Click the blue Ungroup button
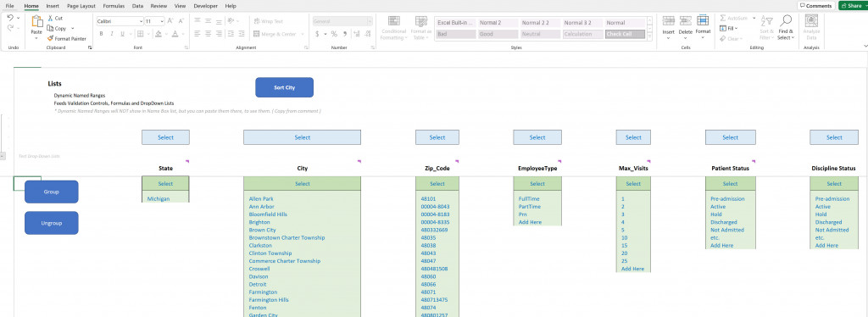This screenshot has width=868, height=317. (52, 223)
